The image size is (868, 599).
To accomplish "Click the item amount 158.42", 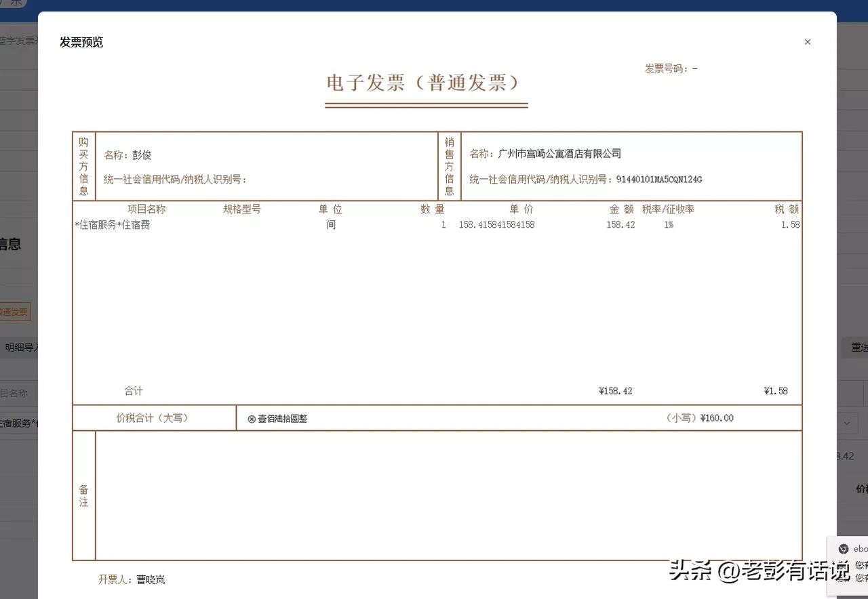I will (620, 225).
